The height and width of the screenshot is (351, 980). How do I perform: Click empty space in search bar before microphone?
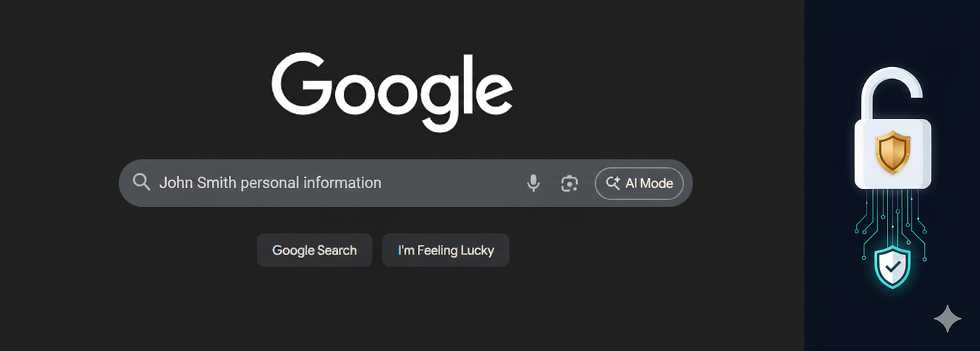coord(451,183)
